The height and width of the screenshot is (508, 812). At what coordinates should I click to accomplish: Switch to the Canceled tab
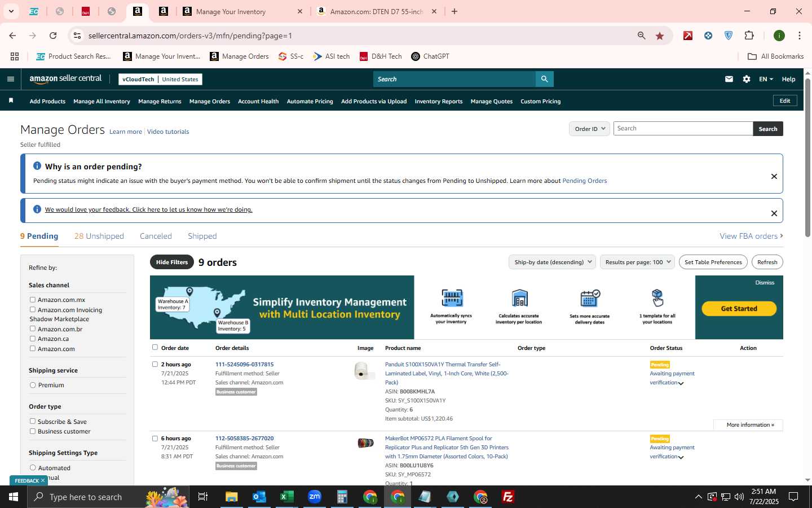pyautogui.click(x=156, y=236)
